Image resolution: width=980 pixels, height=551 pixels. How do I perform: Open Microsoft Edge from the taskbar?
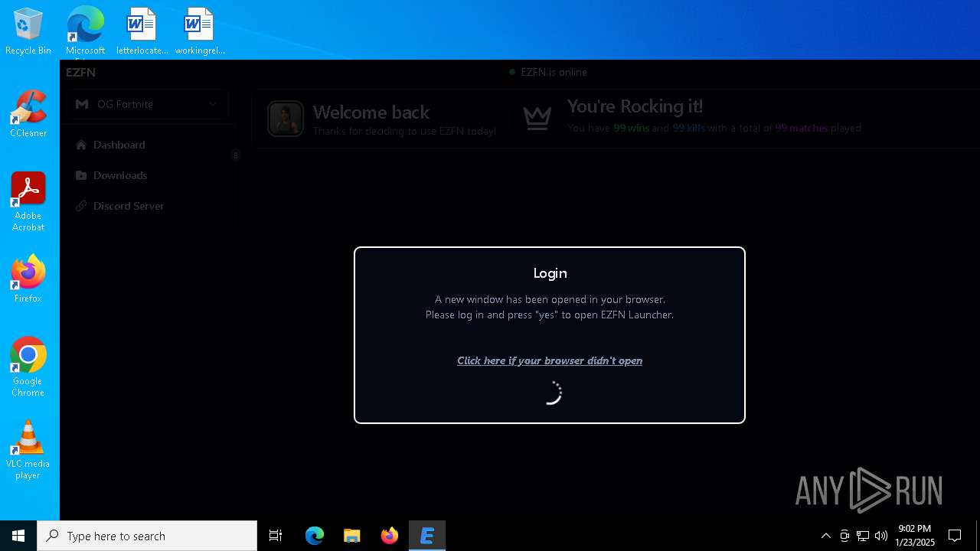click(x=315, y=536)
